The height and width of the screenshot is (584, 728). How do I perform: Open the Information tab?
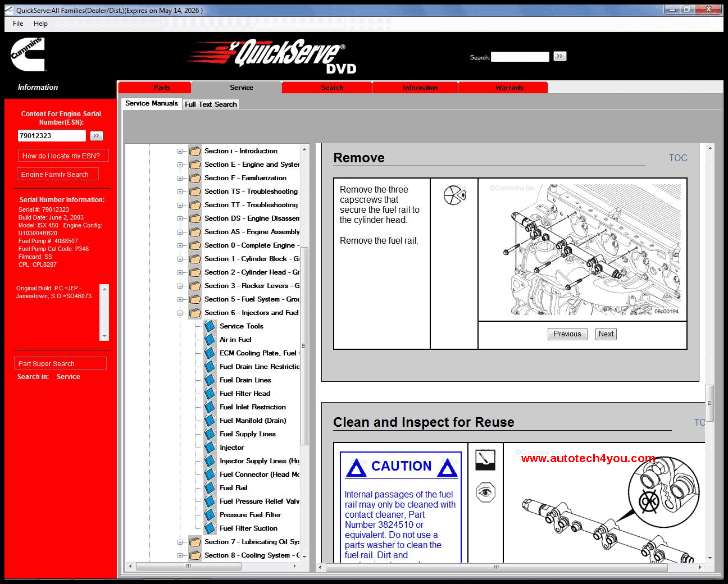point(415,88)
